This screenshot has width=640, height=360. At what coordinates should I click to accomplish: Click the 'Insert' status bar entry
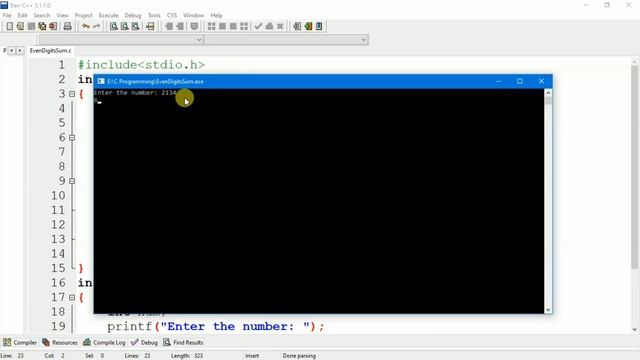click(x=252, y=356)
